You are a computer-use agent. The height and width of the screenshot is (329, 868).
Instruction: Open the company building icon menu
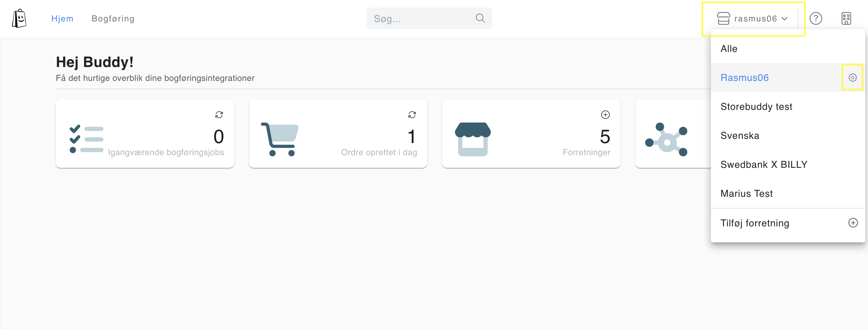click(846, 18)
